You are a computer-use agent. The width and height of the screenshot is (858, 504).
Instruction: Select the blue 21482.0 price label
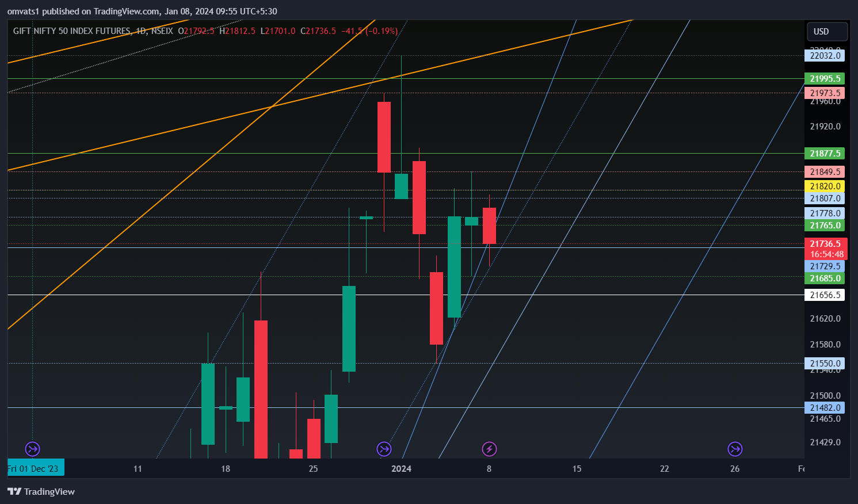(825, 408)
